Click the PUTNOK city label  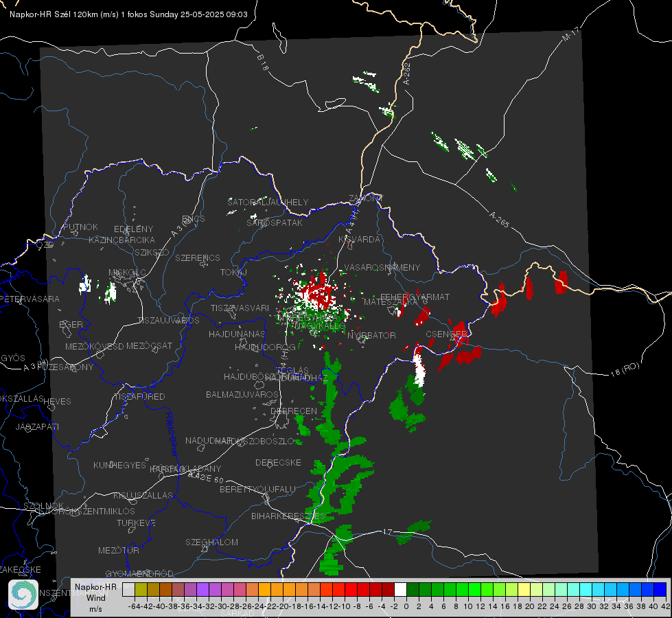[80, 227]
